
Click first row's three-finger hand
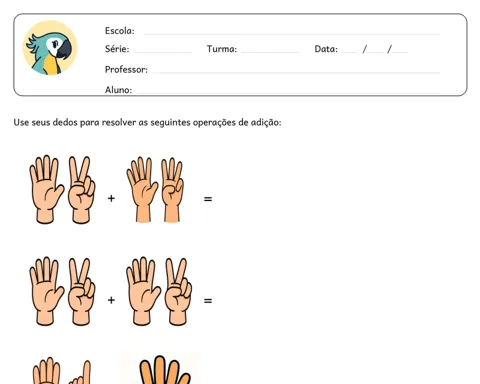click(172, 190)
